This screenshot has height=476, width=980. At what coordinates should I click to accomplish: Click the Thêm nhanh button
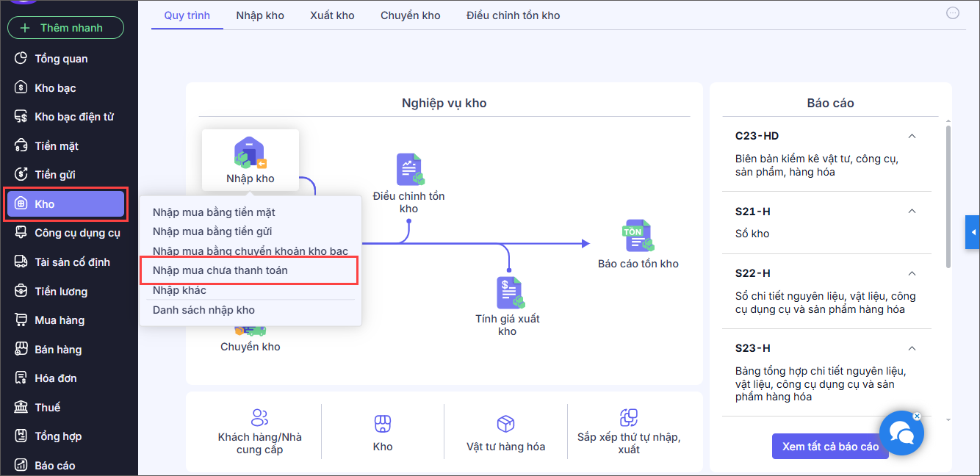pyautogui.click(x=65, y=28)
